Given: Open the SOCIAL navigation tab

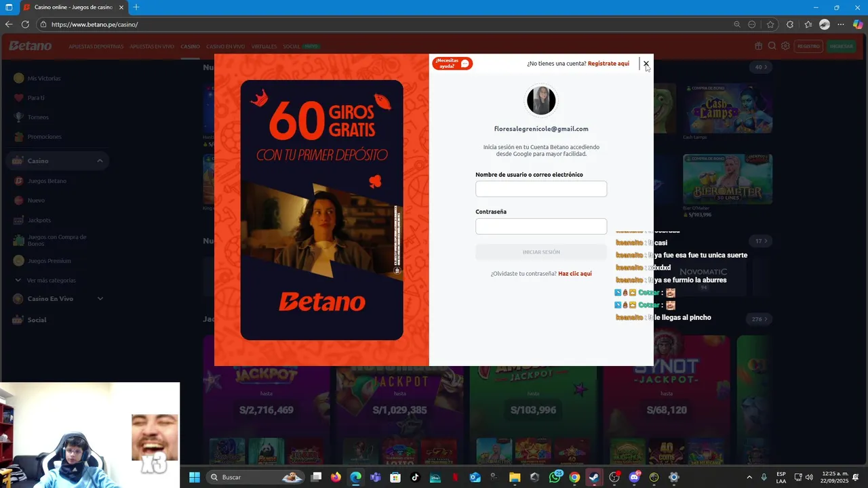Looking at the screenshot, I should [292, 47].
